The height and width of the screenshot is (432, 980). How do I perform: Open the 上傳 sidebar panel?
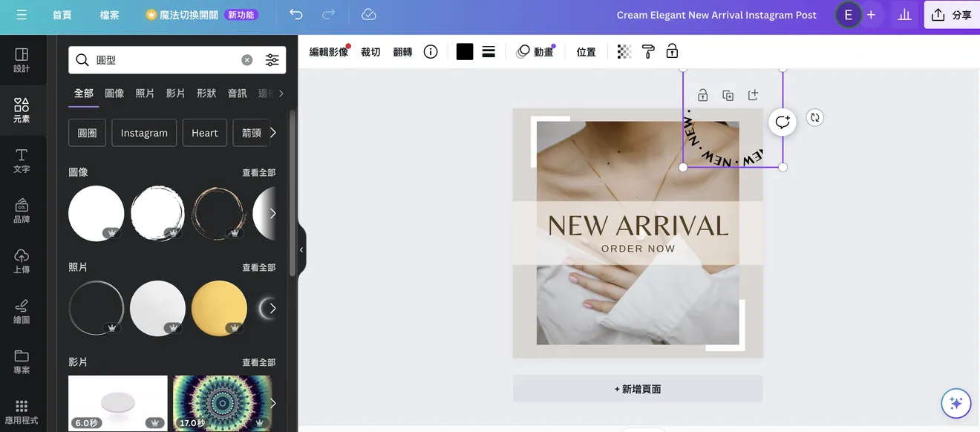click(22, 261)
